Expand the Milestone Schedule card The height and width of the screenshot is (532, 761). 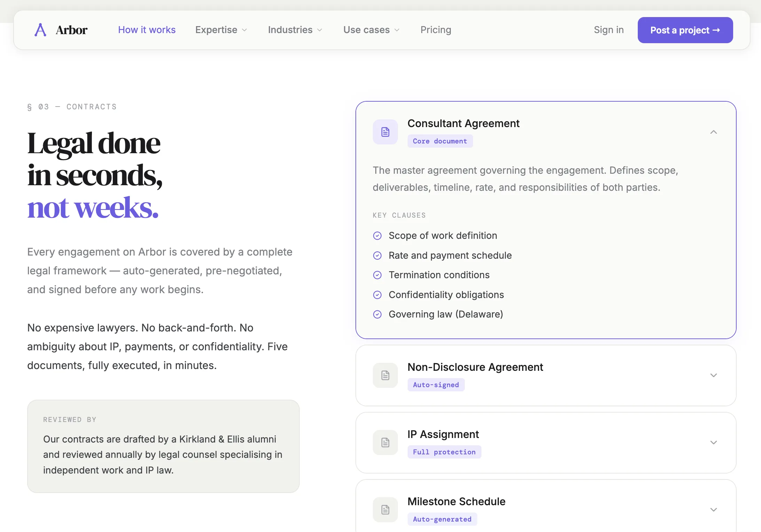tap(714, 509)
